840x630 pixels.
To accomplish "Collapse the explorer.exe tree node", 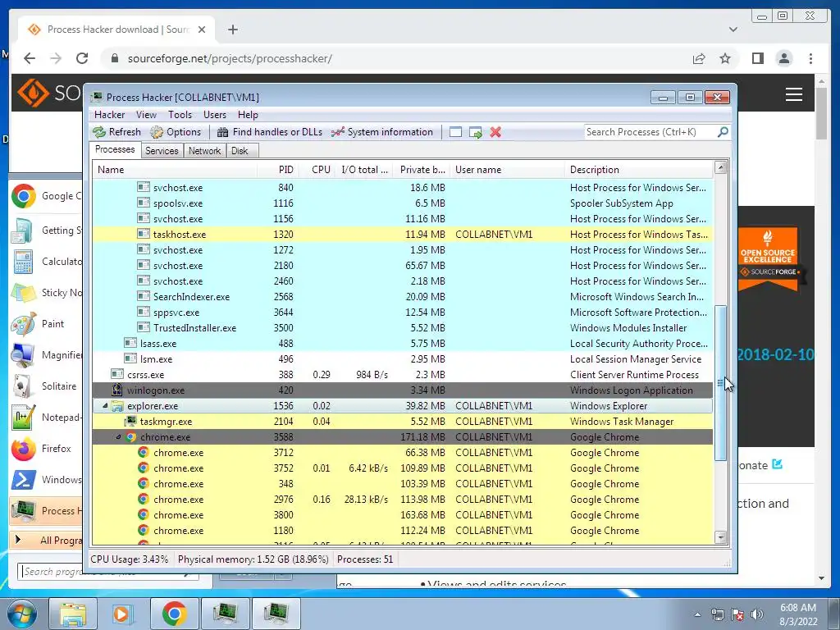I will [105, 406].
